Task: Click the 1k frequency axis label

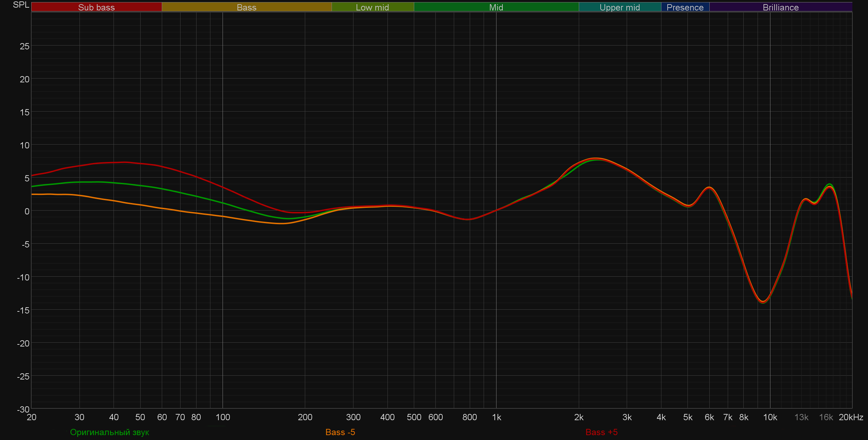Action: coord(496,417)
